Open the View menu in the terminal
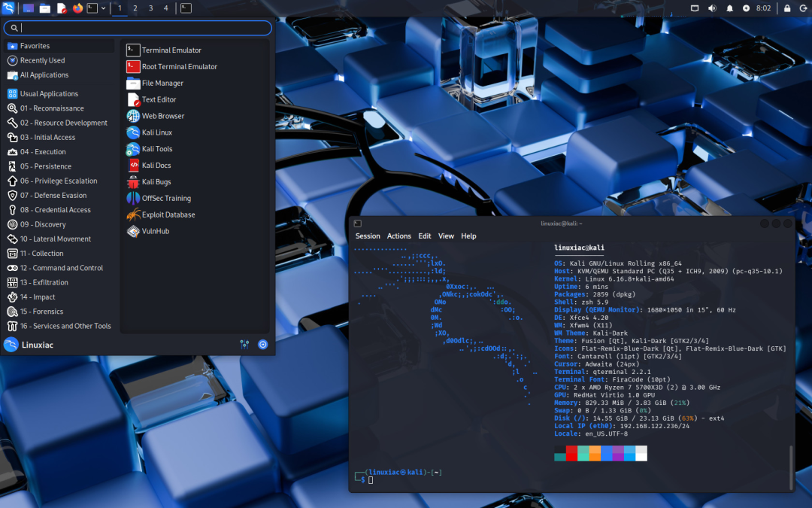Image resolution: width=812 pixels, height=508 pixels. click(x=446, y=236)
